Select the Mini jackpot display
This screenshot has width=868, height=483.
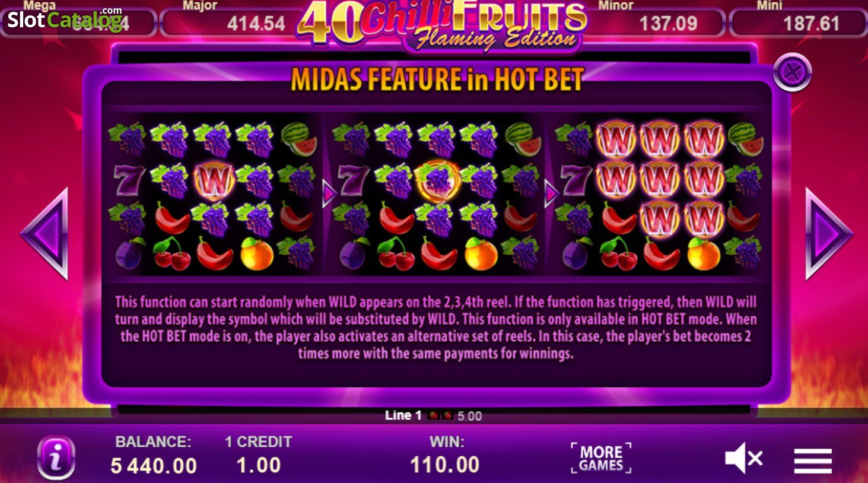(x=798, y=23)
